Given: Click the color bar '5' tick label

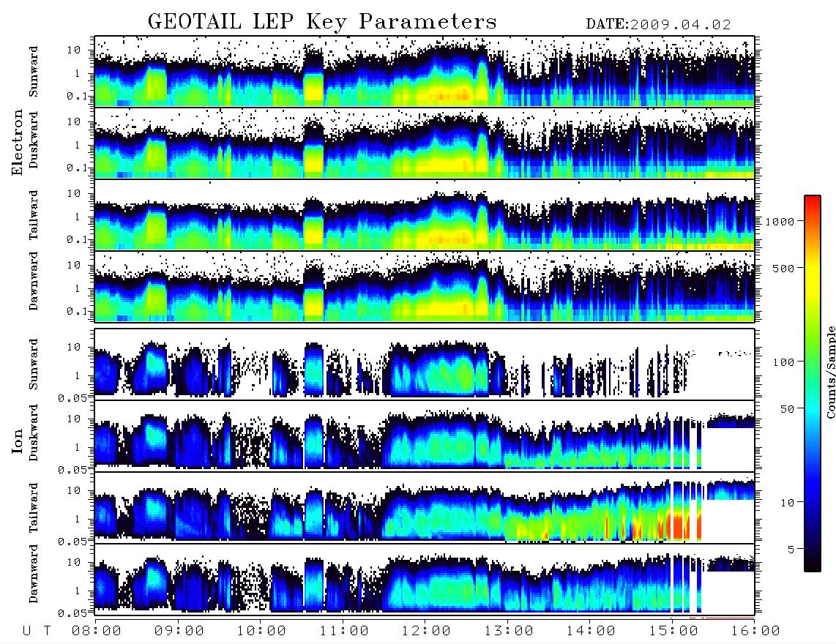Looking at the screenshot, I should [791, 549].
